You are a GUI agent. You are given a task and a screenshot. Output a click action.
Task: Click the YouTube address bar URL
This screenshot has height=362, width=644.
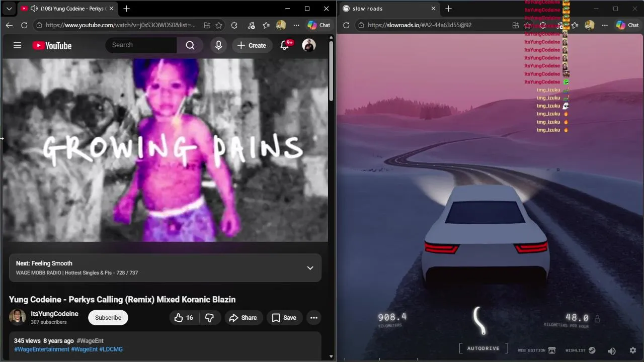(x=120, y=25)
